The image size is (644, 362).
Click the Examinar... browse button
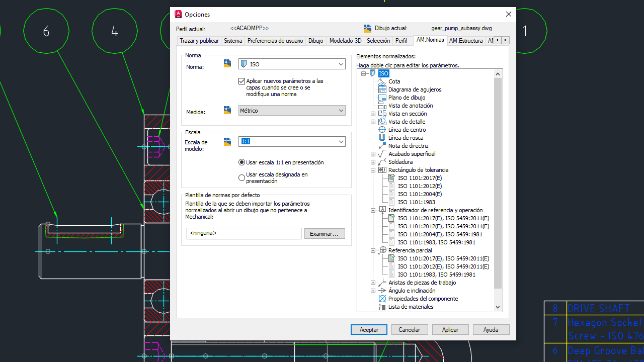[x=325, y=234]
